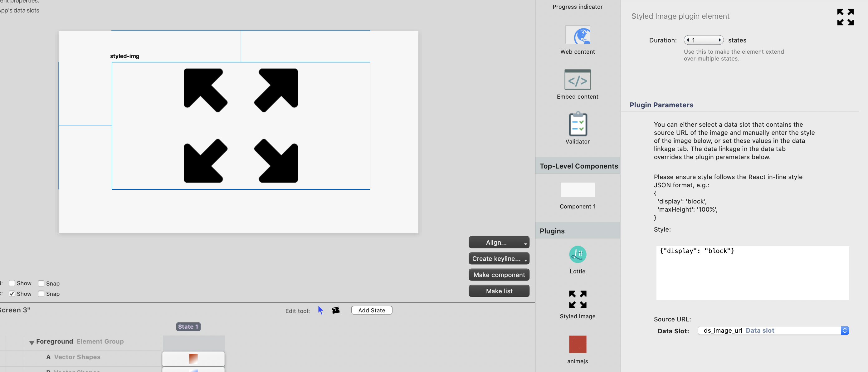Choose the clapperboard edit tool
Screen dimensions: 868x372
coord(336,310)
